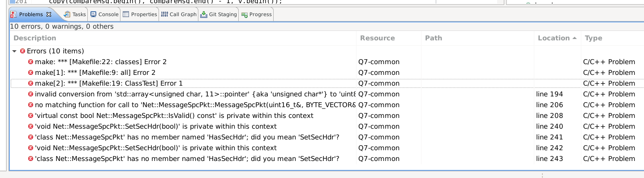Click the Console monitor icon

click(93, 14)
